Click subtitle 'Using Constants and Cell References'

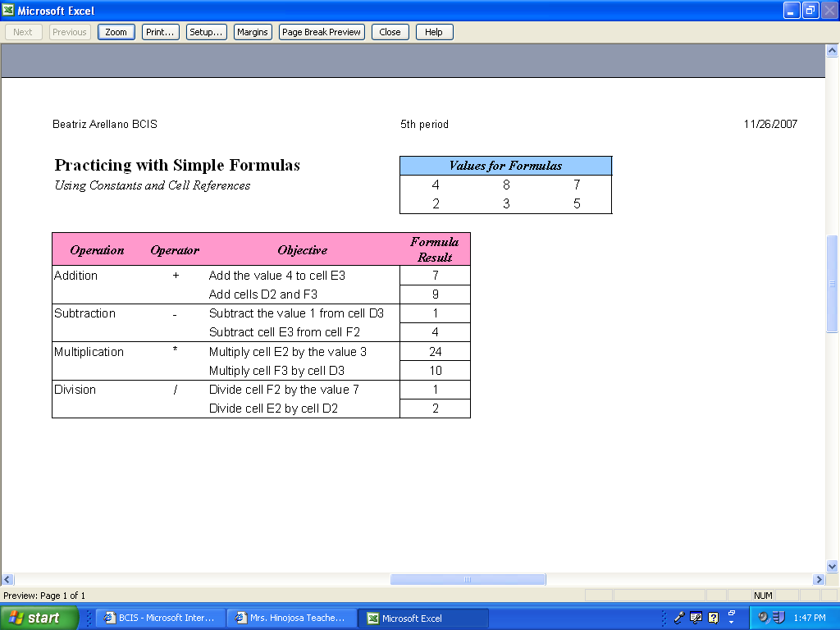(x=152, y=185)
